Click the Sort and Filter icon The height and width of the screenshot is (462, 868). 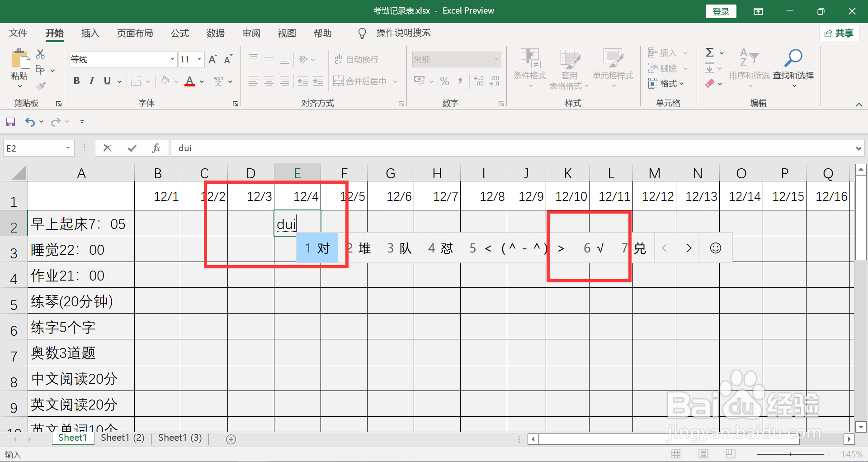click(x=749, y=57)
